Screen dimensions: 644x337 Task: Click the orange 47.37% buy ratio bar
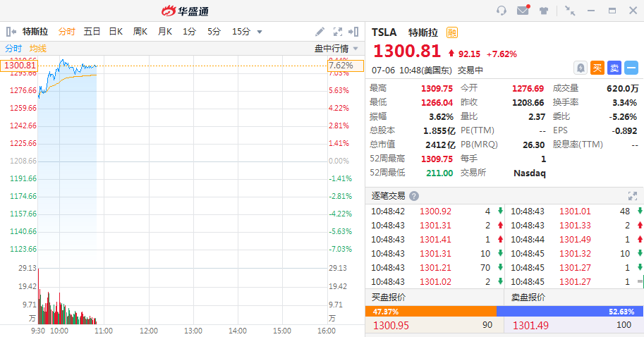(430, 311)
